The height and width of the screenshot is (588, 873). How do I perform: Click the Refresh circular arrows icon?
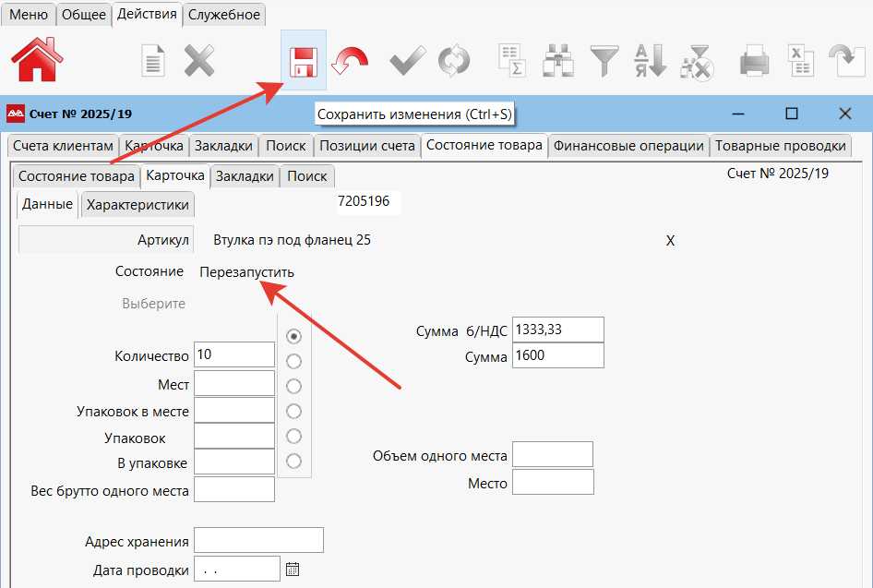coord(454,62)
